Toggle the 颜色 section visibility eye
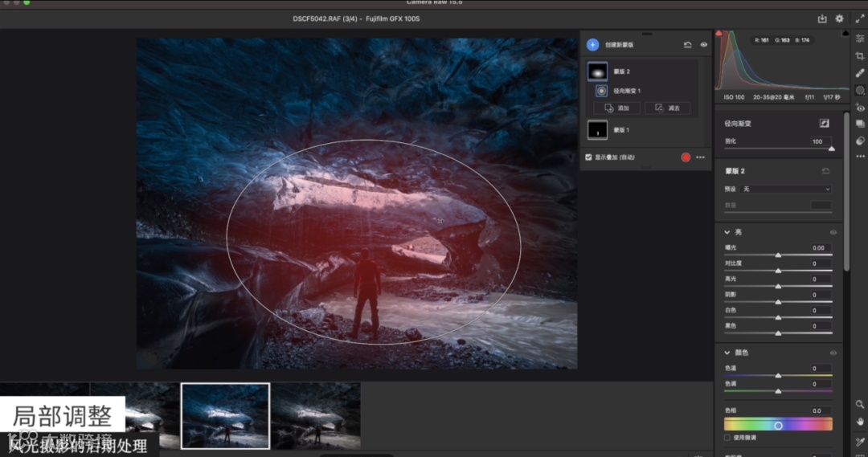This screenshot has width=868, height=457. pyautogui.click(x=833, y=353)
